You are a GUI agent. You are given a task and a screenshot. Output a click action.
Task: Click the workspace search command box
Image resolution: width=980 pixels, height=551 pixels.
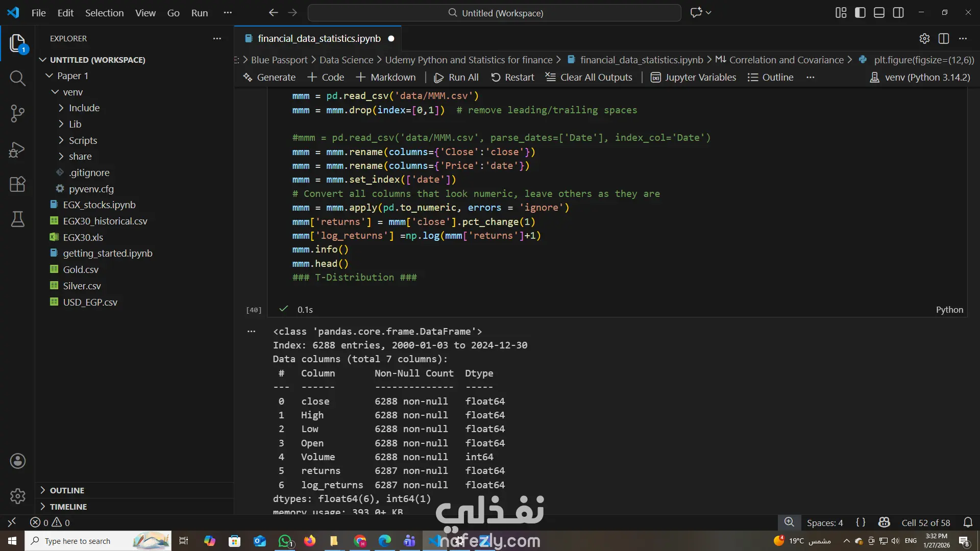[495, 13]
